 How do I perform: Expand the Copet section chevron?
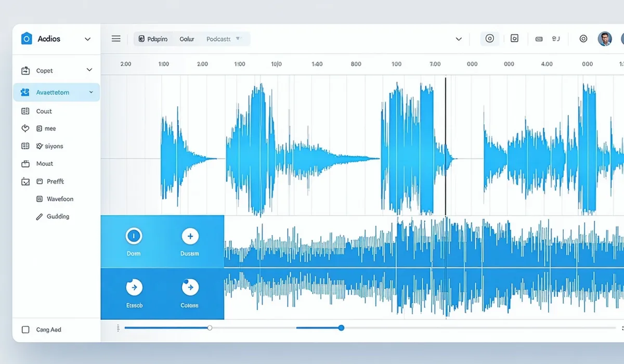point(89,70)
